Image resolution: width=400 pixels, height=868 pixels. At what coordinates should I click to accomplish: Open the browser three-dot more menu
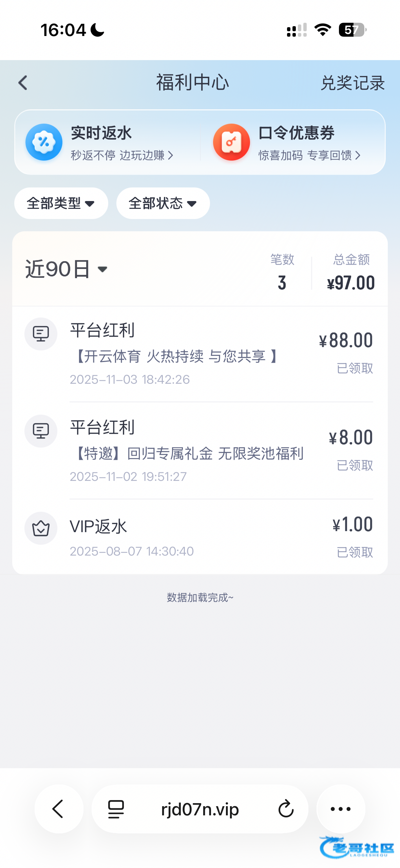point(341,809)
